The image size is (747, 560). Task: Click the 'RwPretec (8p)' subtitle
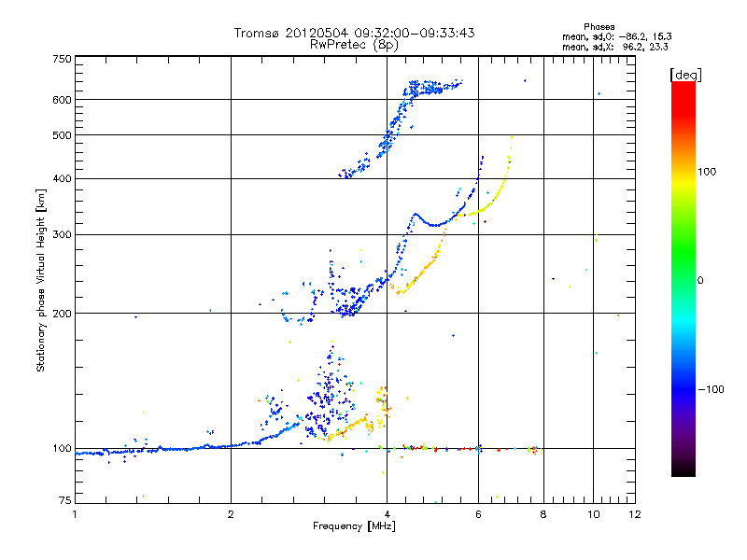coord(354,45)
